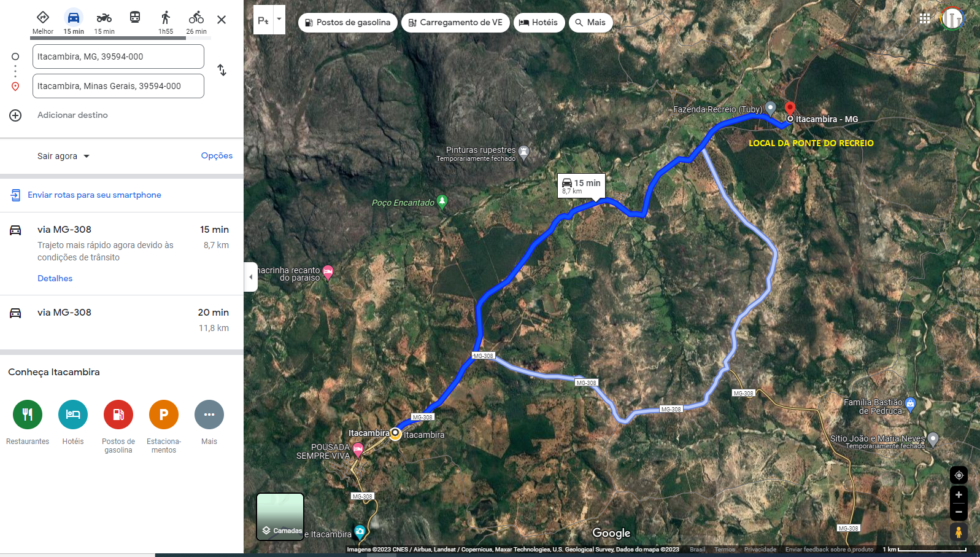Show your current location on map

click(x=959, y=475)
